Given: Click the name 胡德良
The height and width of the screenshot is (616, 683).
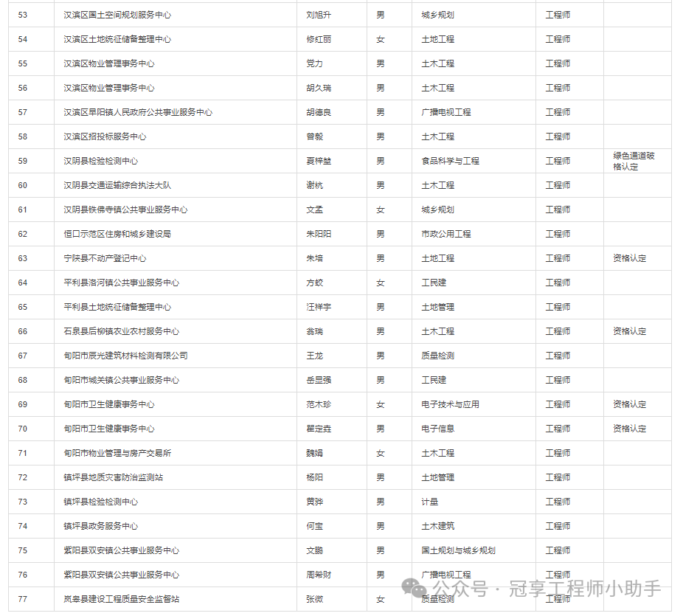Looking at the screenshot, I should click(319, 112).
